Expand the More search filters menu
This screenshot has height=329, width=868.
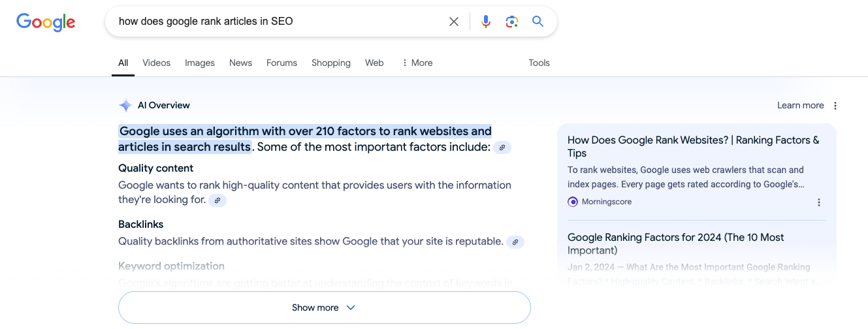coord(417,63)
